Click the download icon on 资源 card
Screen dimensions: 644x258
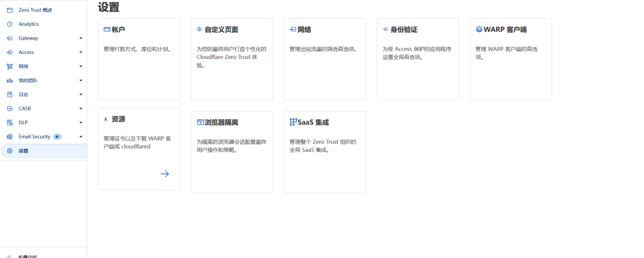tap(106, 119)
